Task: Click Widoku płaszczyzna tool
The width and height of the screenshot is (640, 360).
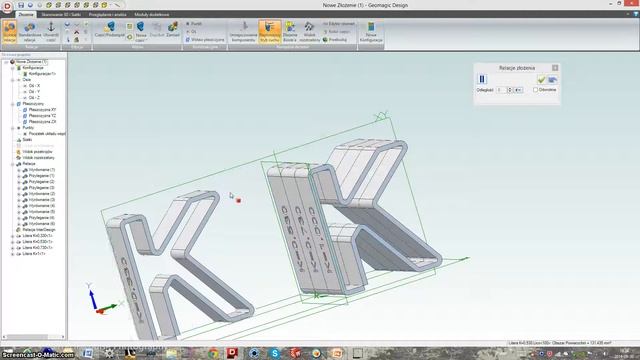Action: point(205,40)
